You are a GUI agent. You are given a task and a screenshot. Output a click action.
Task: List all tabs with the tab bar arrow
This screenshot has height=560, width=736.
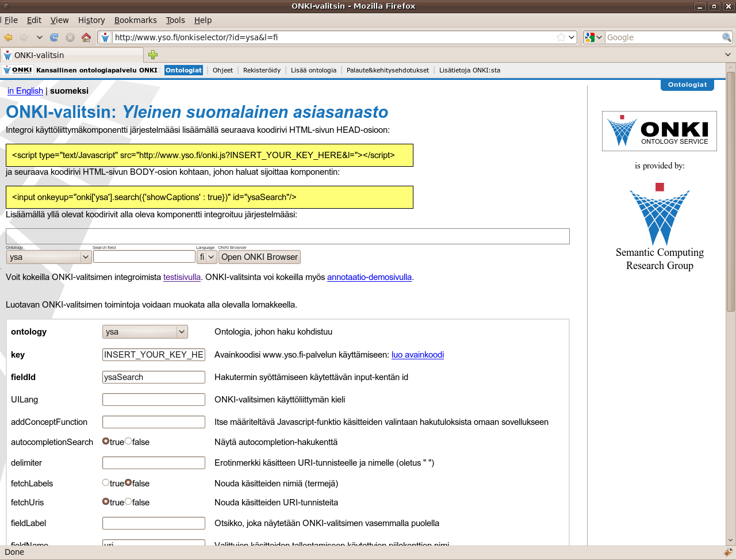pyautogui.click(x=728, y=55)
